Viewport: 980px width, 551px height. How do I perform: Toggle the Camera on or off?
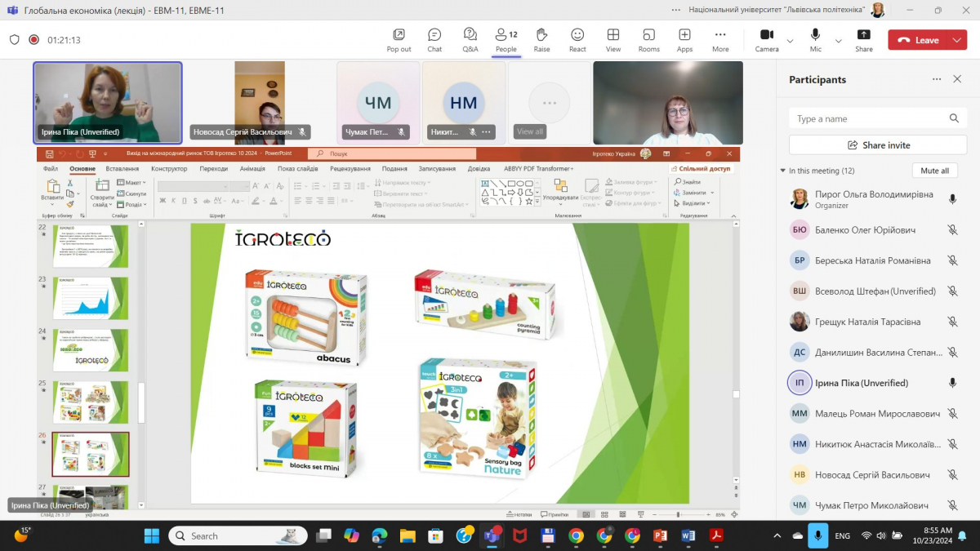click(766, 39)
